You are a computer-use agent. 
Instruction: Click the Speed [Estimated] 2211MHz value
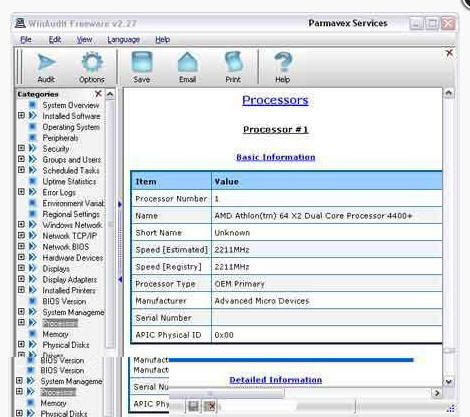(232, 250)
